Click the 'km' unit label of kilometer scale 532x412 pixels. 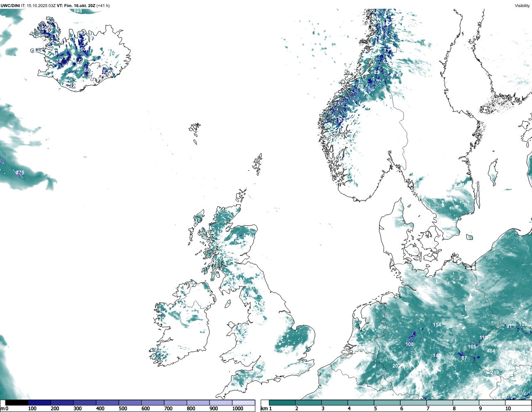tap(264, 409)
